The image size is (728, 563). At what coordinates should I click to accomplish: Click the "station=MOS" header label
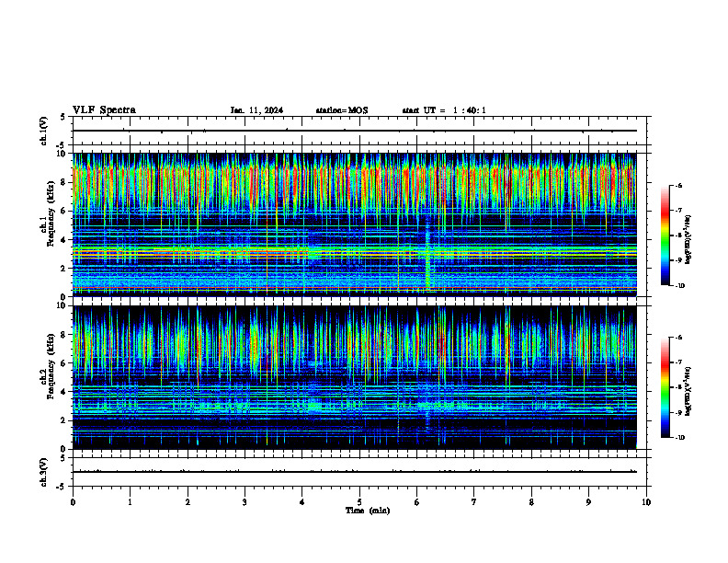[x=342, y=110]
